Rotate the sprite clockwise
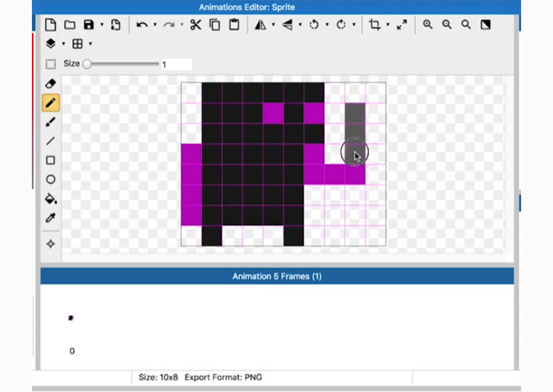The image size is (553, 392). pyautogui.click(x=341, y=25)
